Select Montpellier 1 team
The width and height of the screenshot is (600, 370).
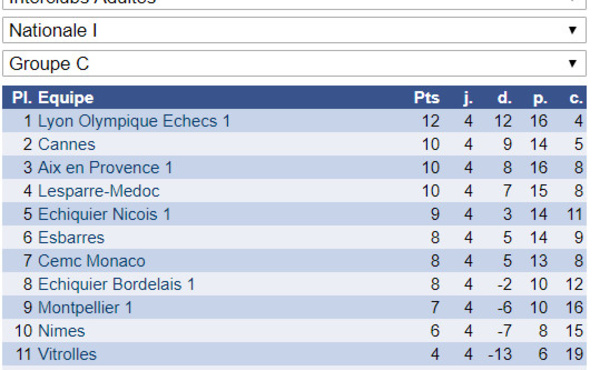click(x=85, y=308)
